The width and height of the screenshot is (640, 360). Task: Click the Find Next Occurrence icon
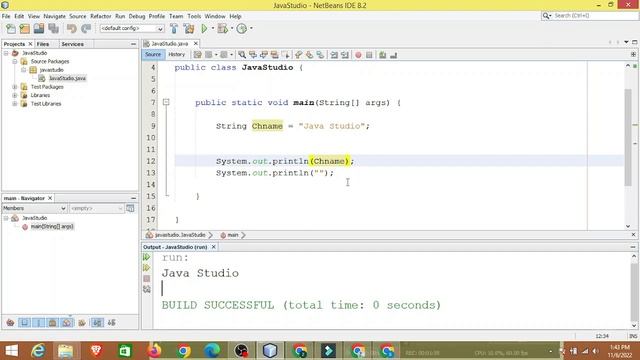coord(264,55)
